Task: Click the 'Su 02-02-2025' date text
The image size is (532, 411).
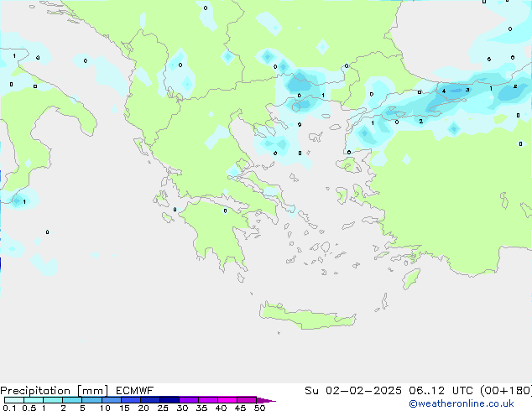Action: (353, 391)
